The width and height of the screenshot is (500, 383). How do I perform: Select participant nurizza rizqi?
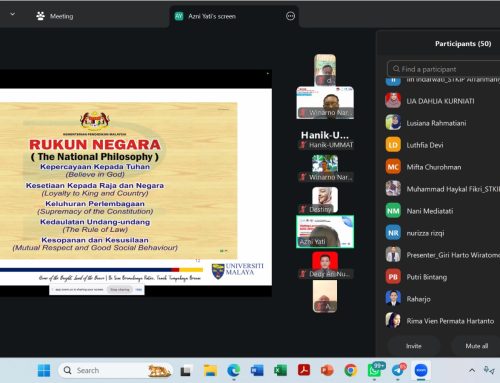tap(442, 233)
